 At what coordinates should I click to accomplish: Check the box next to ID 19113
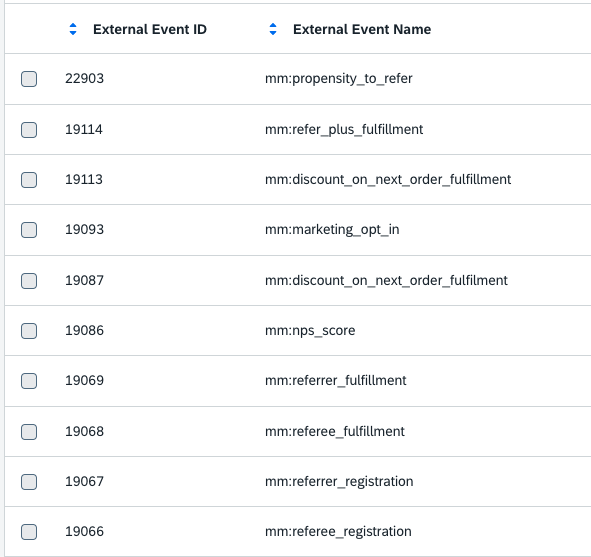(x=29, y=180)
